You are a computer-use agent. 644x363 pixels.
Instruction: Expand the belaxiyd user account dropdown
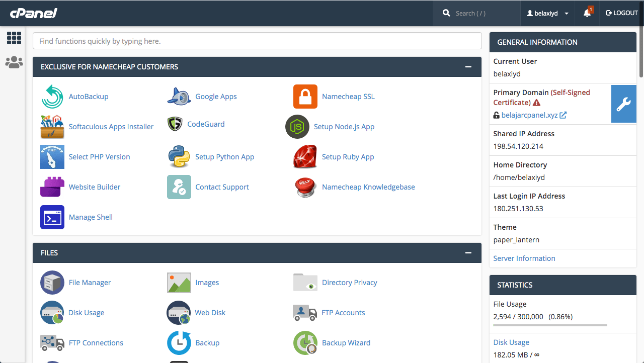pyautogui.click(x=547, y=13)
